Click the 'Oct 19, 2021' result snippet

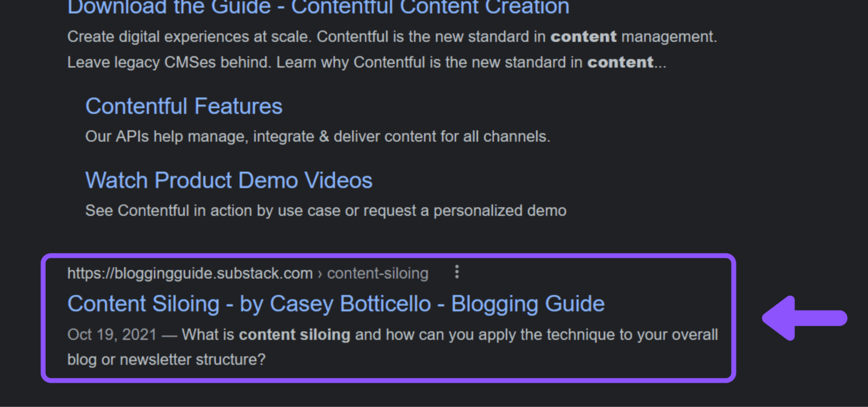click(393, 347)
